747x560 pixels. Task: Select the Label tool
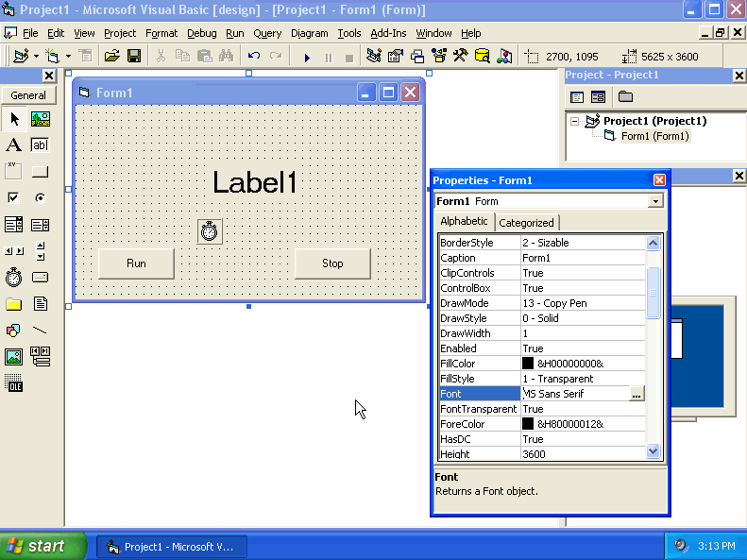tap(14, 145)
